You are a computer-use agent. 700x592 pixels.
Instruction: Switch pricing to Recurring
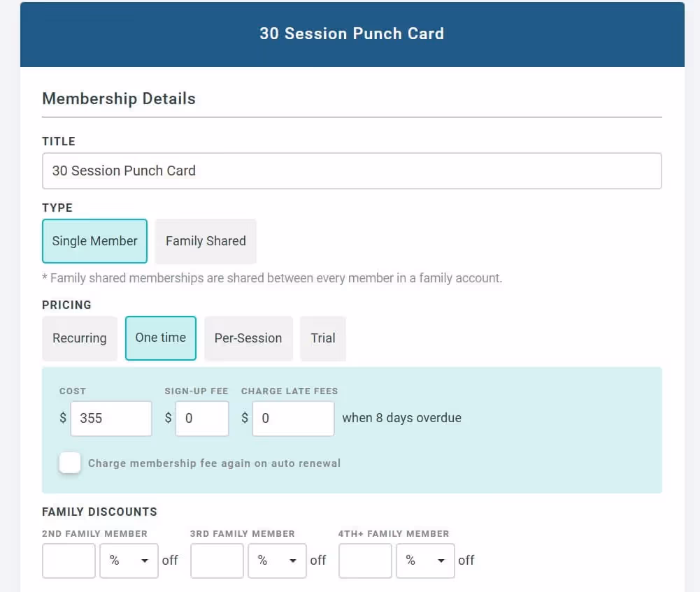pyautogui.click(x=79, y=338)
